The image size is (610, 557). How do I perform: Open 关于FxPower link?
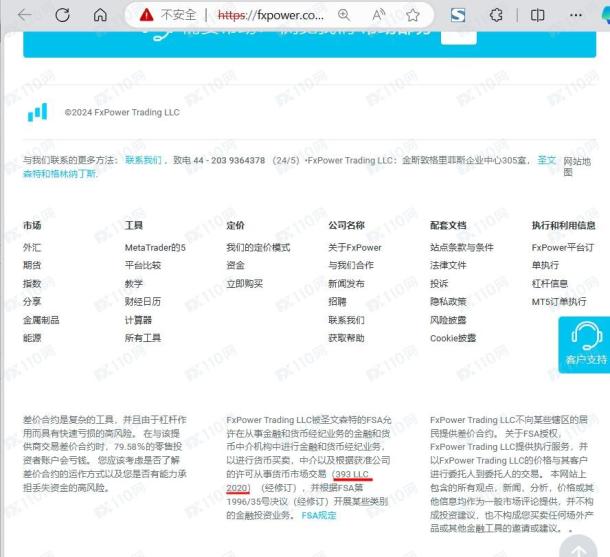355,247
